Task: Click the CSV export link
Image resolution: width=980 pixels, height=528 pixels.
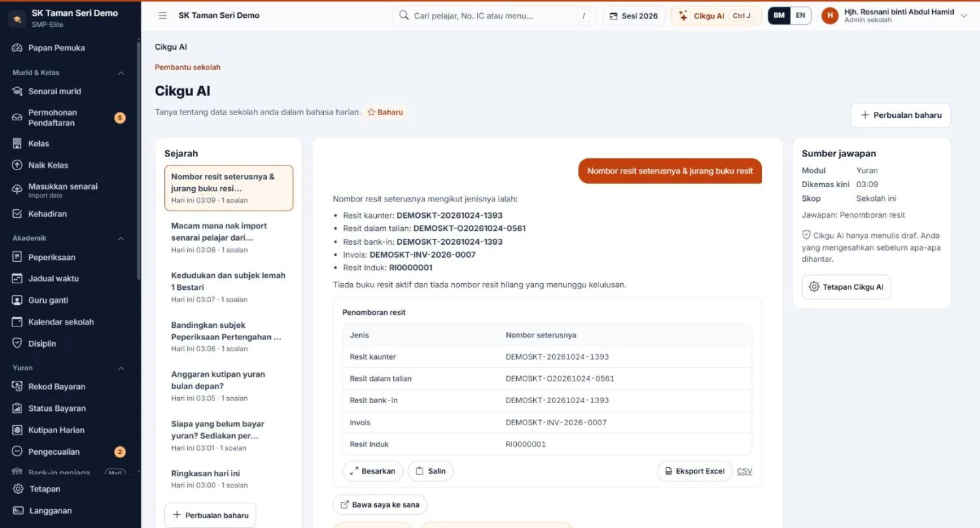Action: coord(744,471)
